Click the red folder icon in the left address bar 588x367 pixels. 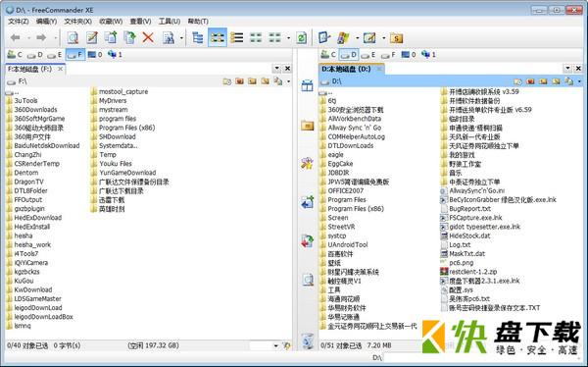tap(240, 81)
